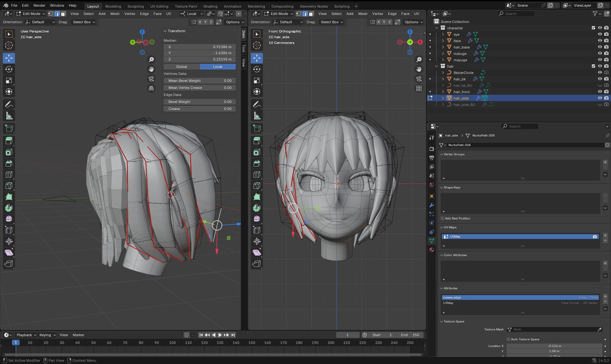Viewport: 611px width, 364px height.
Task: Click the End frame field in timeline
Action: [x=410, y=335]
